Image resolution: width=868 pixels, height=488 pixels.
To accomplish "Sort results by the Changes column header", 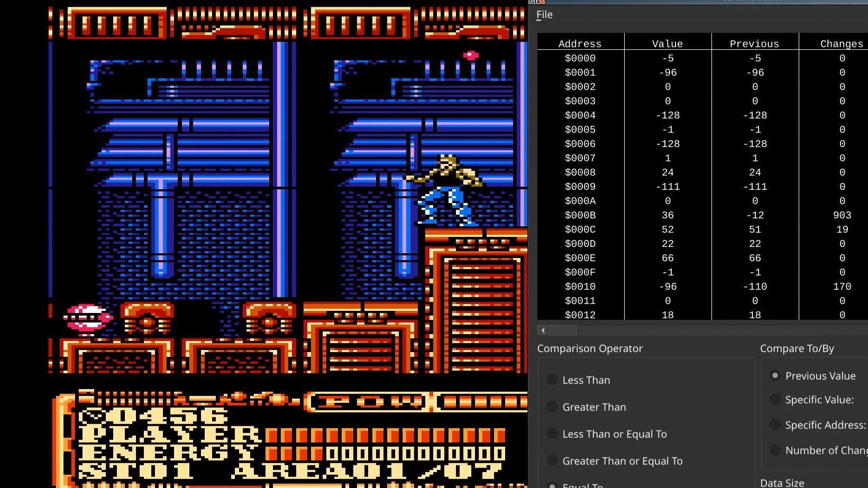I will (x=841, y=43).
